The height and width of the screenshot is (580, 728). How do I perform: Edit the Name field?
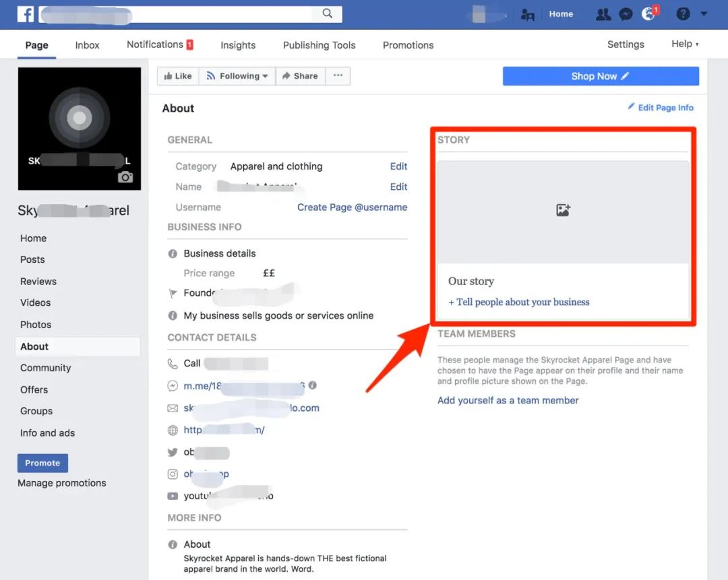(398, 187)
